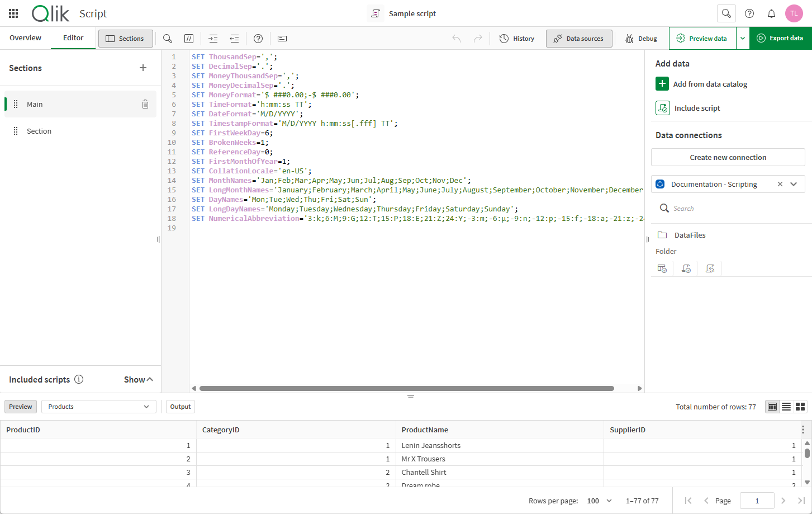This screenshot has height=514, width=812.
Task: Switch to the Overview tab
Action: click(25, 37)
